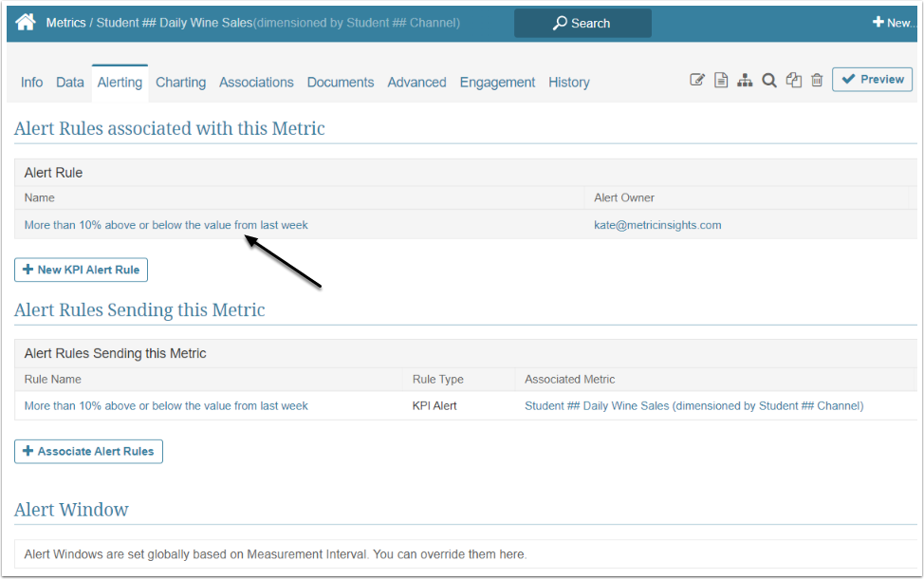Click New KPI Alert Rule button

(81, 270)
